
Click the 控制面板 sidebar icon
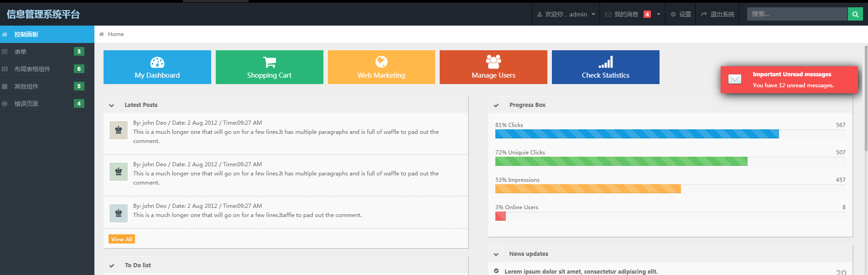click(5, 34)
